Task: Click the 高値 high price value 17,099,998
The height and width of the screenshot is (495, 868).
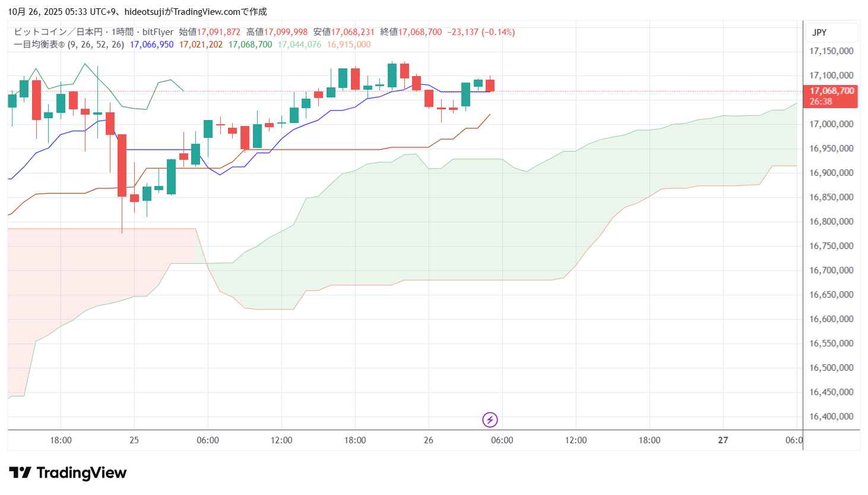Action: (286, 32)
